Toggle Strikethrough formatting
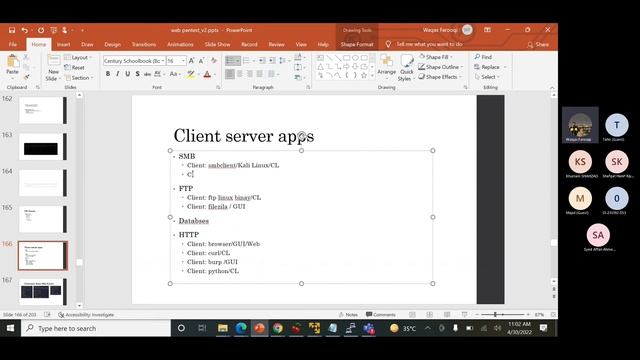 (x=147, y=74)
